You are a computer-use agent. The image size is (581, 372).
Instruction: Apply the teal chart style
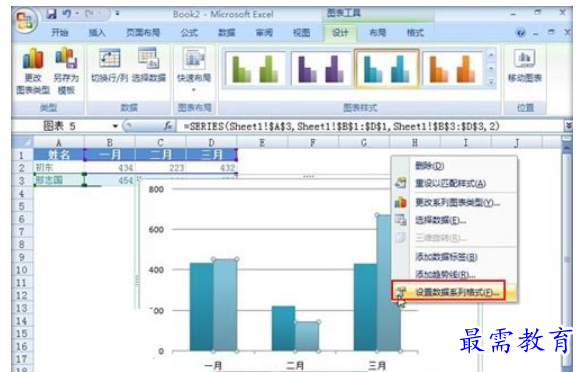387,69
